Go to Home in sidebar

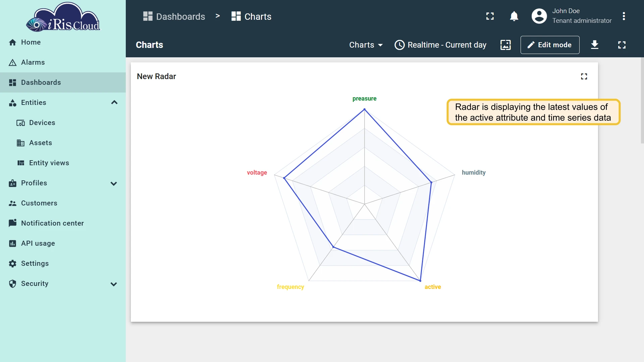[63, 42]
